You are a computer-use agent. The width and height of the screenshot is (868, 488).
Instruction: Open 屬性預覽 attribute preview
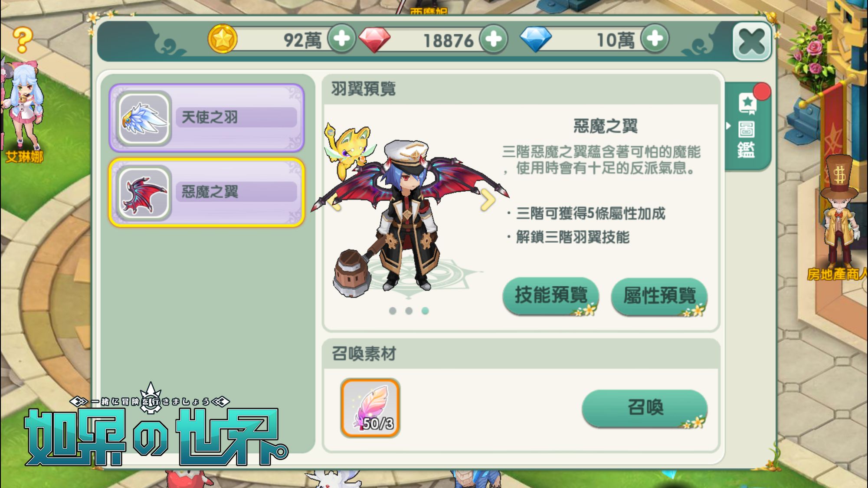[659, 296]
